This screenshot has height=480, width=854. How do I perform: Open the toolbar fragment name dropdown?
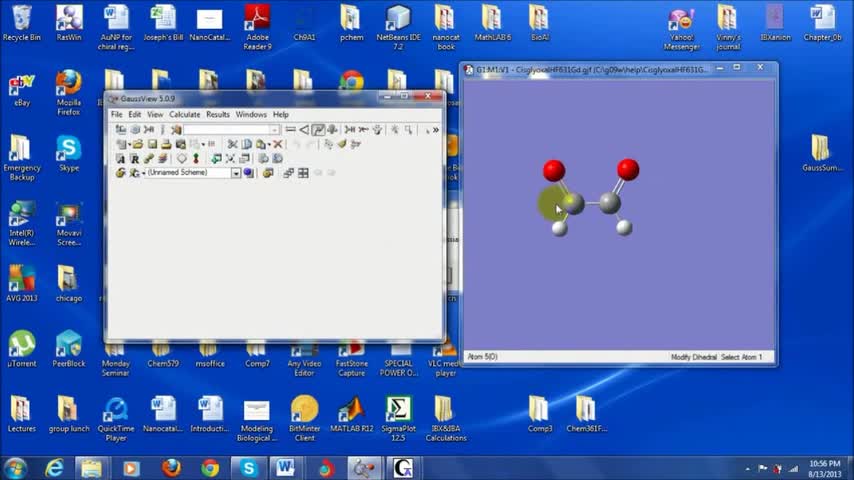click(x=274, y=130)
